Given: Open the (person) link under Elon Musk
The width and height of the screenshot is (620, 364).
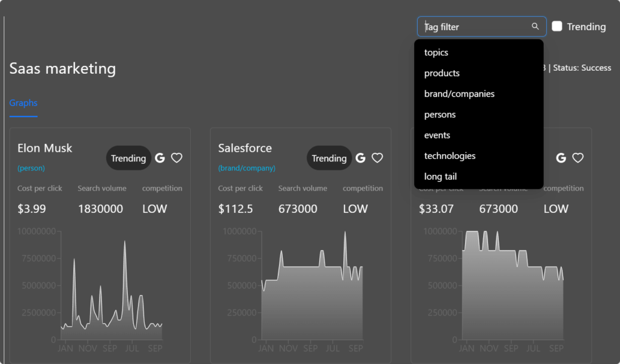Looking at the screenshot, I should tap(31, 168).
